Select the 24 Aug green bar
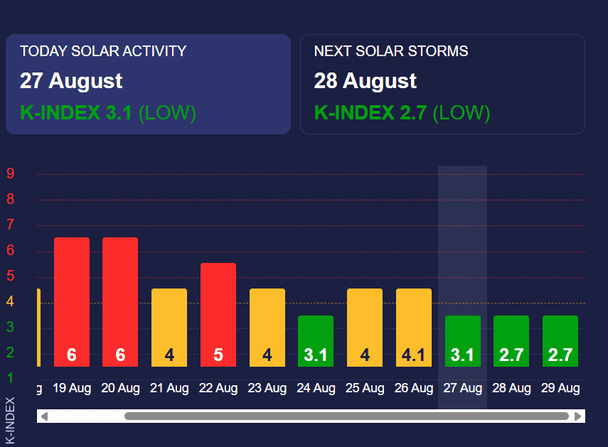 coord(316,340)
